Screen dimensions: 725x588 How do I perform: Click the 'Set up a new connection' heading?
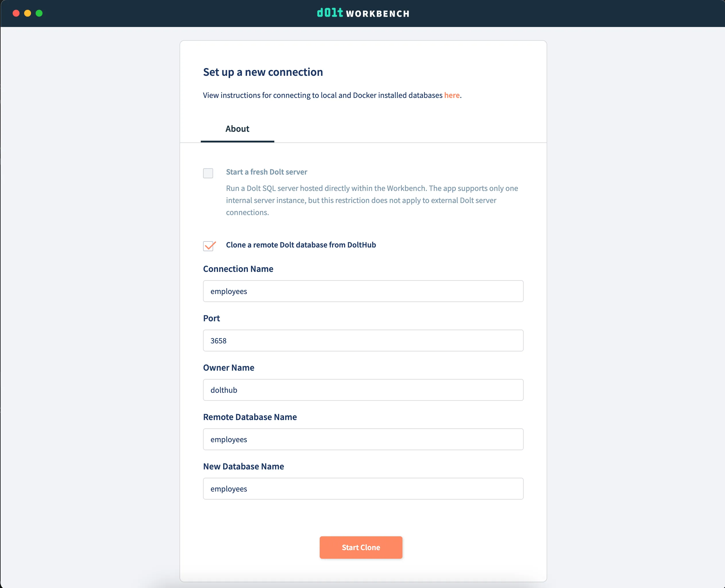pos(263,72)
